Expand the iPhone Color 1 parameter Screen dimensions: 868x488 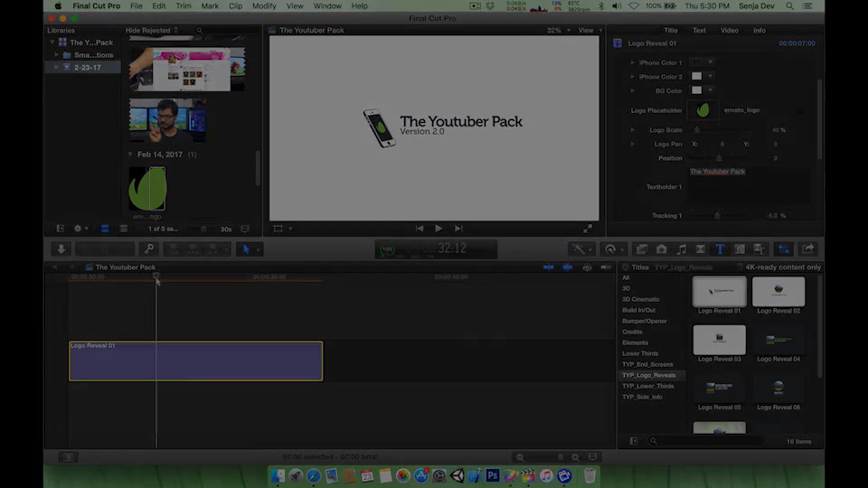(632, 62)
